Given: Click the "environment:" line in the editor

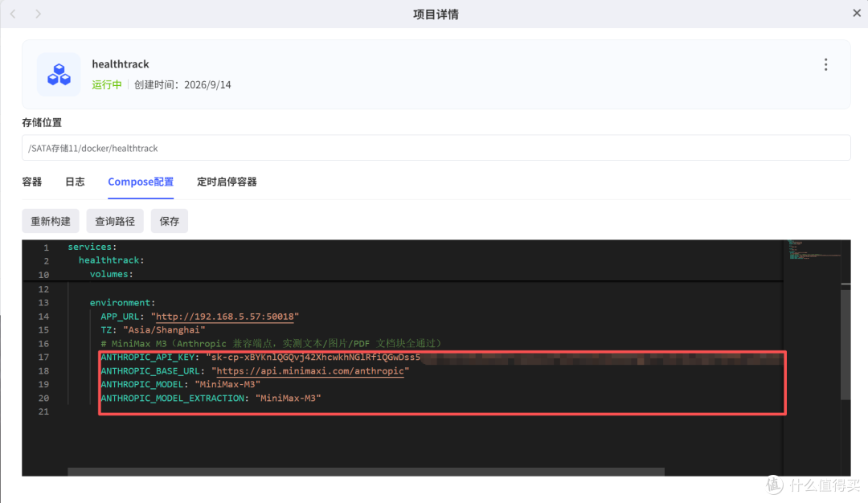Looking at the screenshot, I should pos(122,303).
